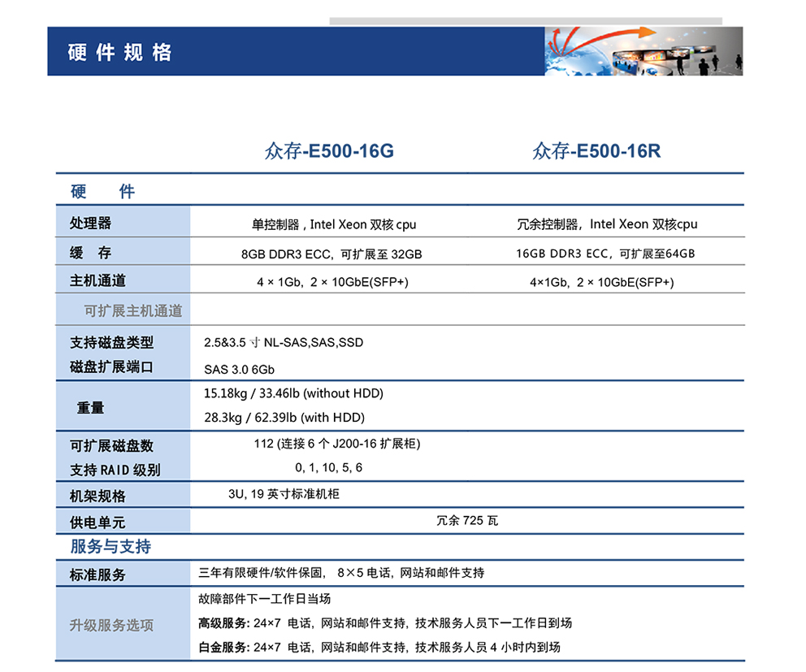Select 3U, 19 英寸标准机柜 value
The image size is (806, 672).
click(284, 493)
